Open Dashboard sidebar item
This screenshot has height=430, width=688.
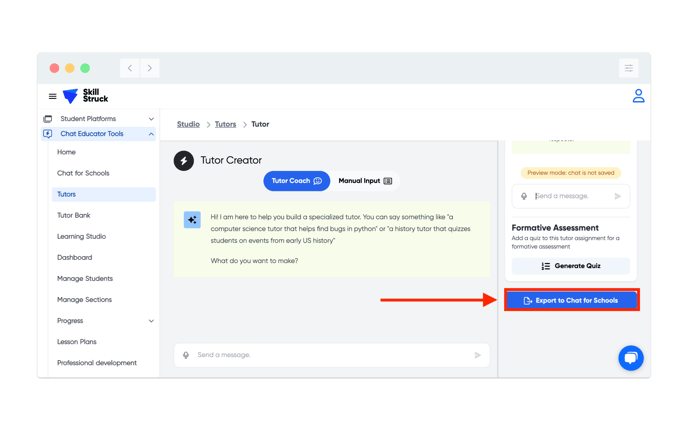tap(75, 258)
